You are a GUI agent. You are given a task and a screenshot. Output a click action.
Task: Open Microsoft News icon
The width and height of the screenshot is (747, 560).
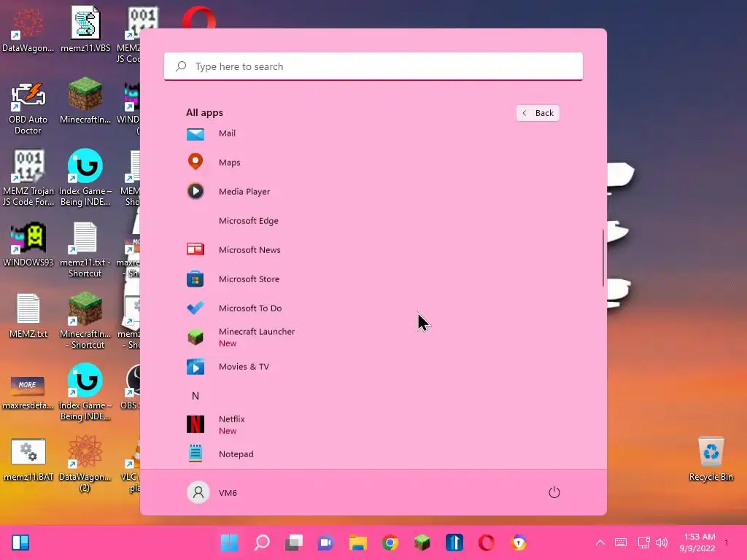click(x=196, y=249)
